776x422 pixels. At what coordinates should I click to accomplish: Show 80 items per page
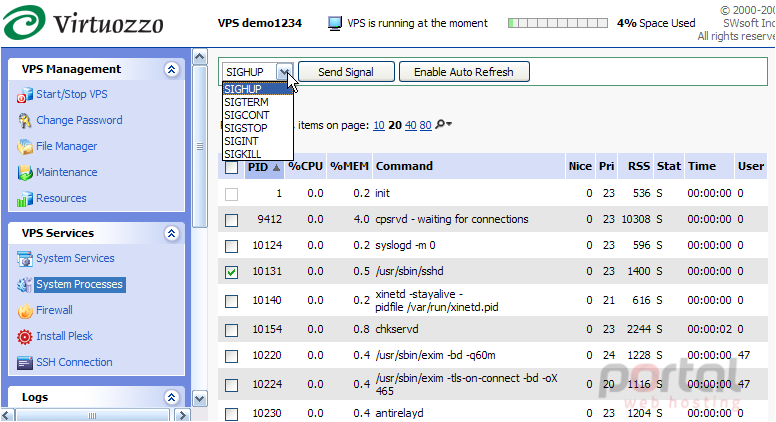425,125
